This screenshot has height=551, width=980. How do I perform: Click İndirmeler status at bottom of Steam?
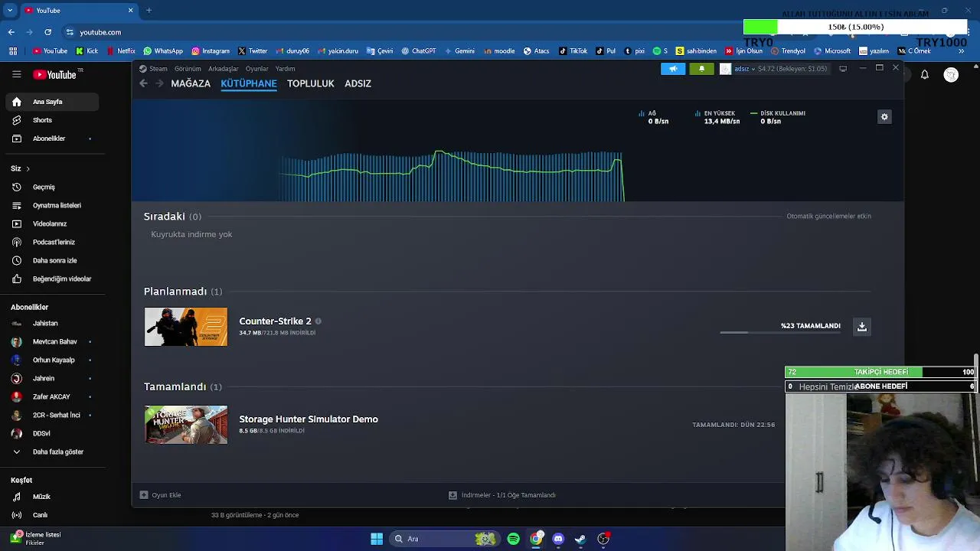tap(502, 495)
